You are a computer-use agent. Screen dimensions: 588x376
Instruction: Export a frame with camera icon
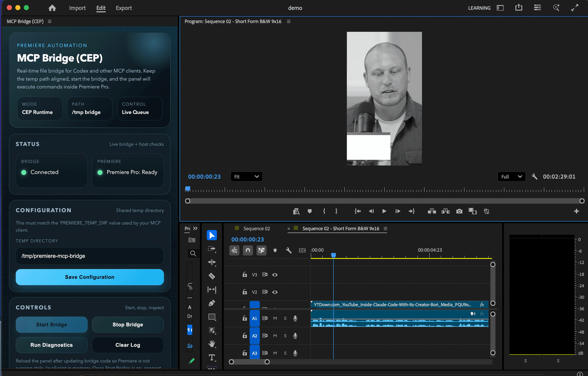click(x=459, y=211)
